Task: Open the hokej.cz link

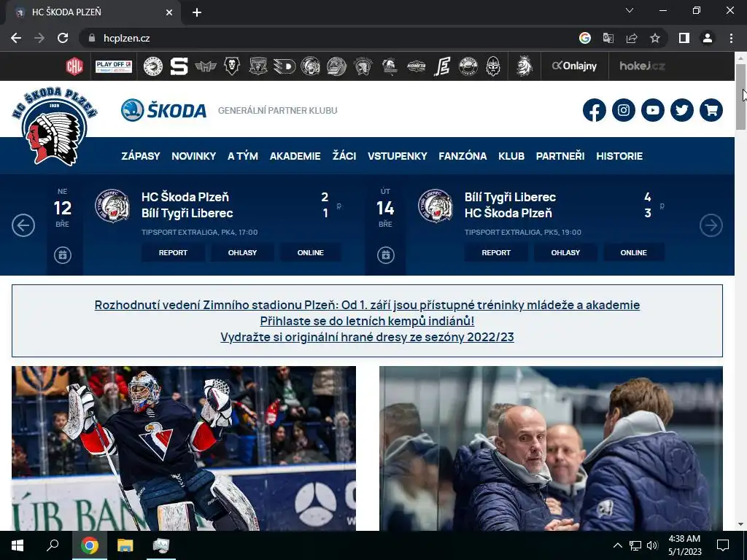Action: (642, 66)
